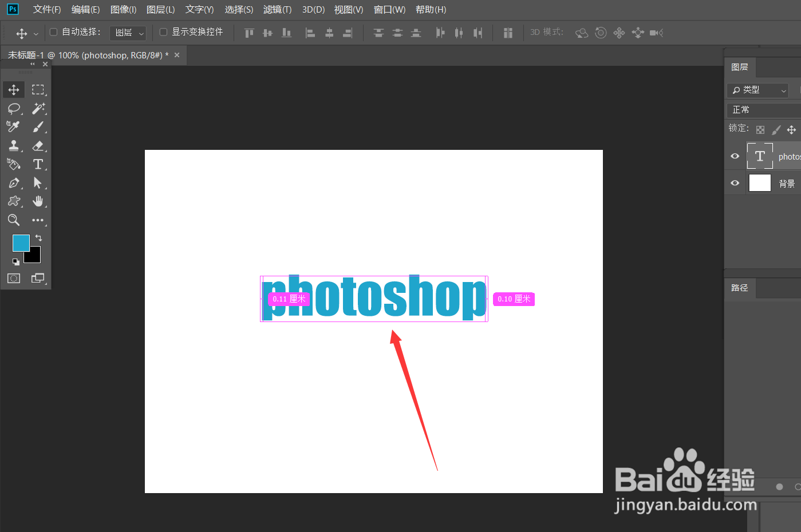Image resolution: width=801 pixels, height=532 pixels.
Task: Open the Edit Toolbar three-dots menu
Action: coord(38,220)
